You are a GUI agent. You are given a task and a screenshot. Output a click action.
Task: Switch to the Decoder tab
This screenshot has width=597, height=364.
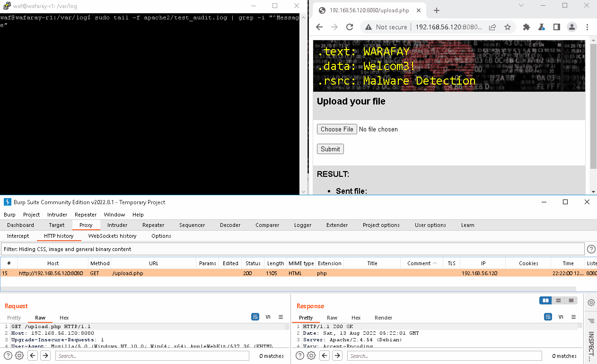click(230, 225)
